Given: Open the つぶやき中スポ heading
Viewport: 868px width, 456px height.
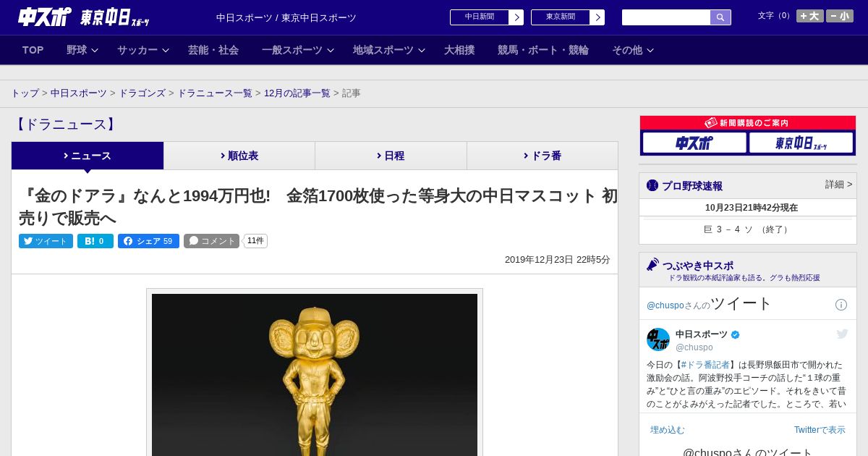Looking at the screenshot, I should (698, 266).
